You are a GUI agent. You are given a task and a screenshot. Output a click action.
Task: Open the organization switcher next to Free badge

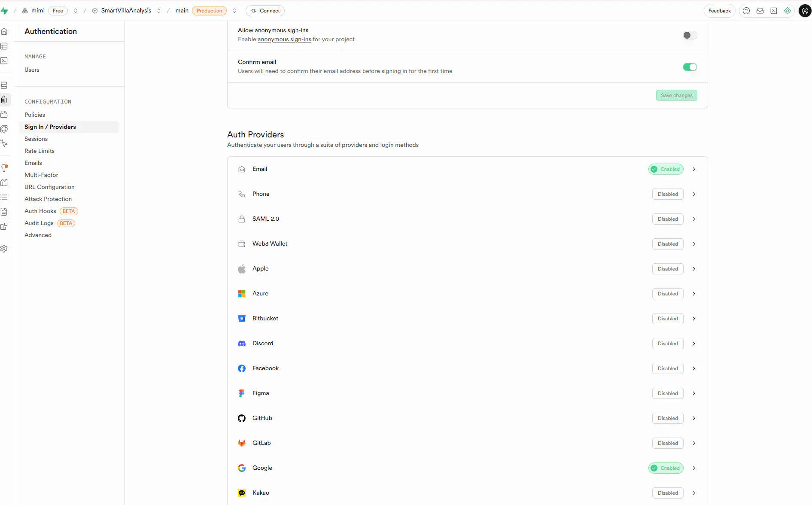point(76,11)
